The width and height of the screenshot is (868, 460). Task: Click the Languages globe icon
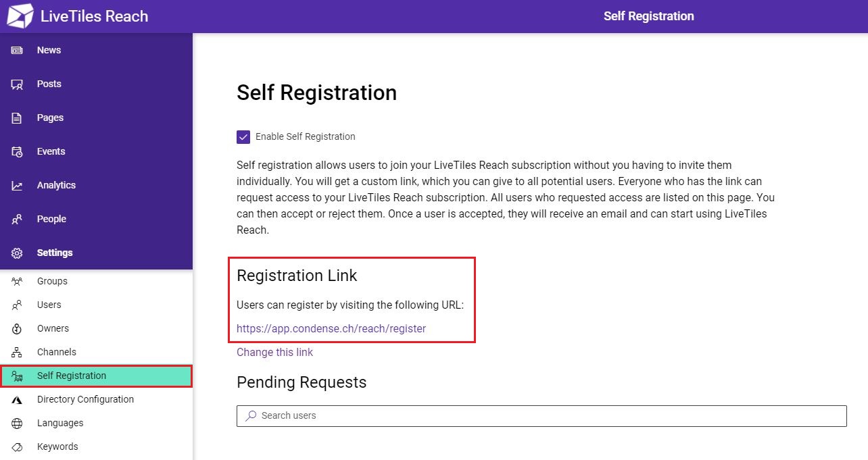point(17,424)
